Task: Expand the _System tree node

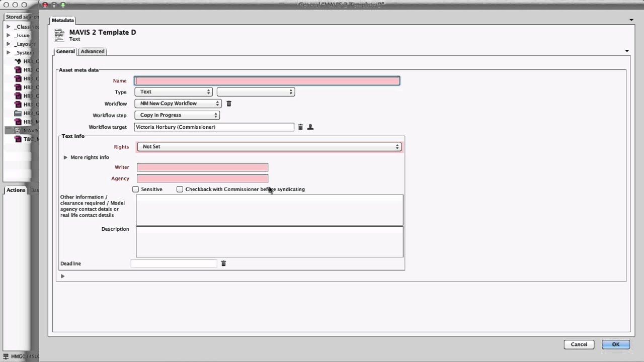Action: (x=9, y=52)
